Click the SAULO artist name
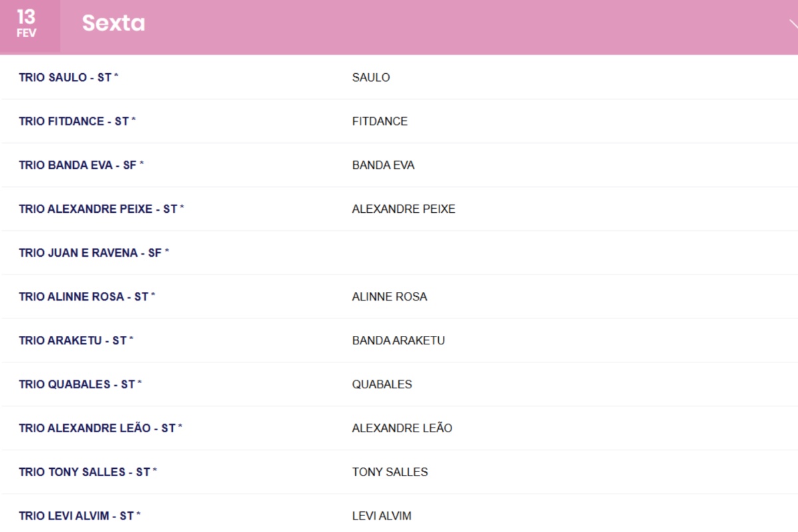Viewport: 798px width, 532px height. [x=371, y=78]
